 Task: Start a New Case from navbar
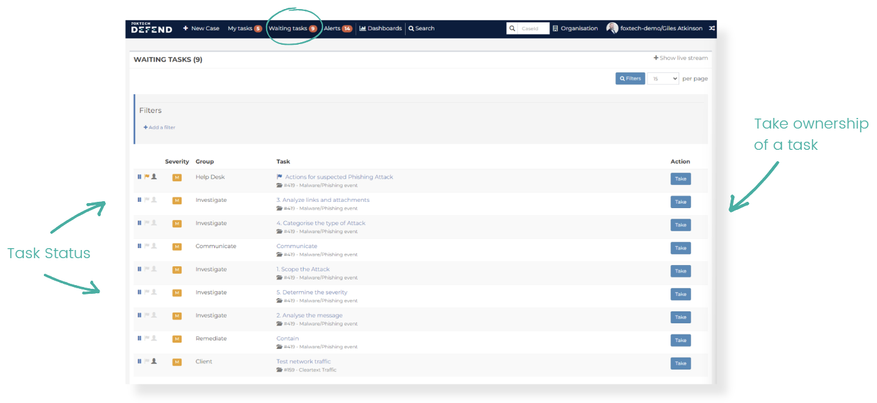[x=201, y=28]
